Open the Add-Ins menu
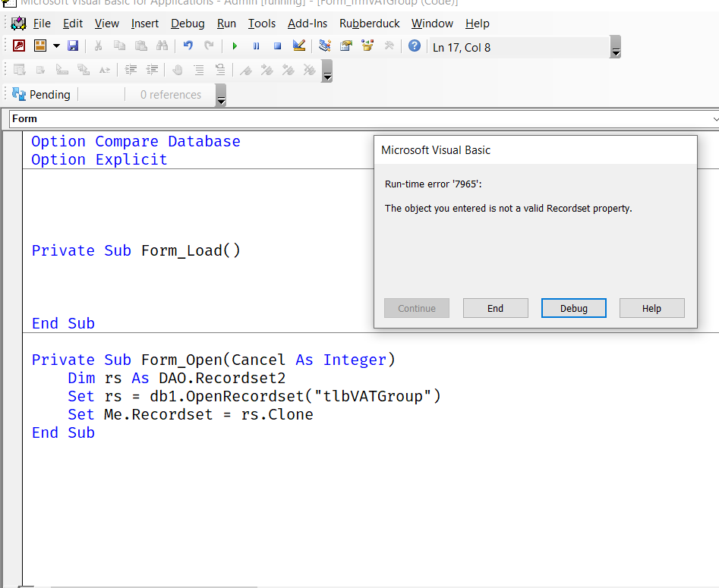Image resolution: width=719 pixels, height=588 pixels. 307,24
